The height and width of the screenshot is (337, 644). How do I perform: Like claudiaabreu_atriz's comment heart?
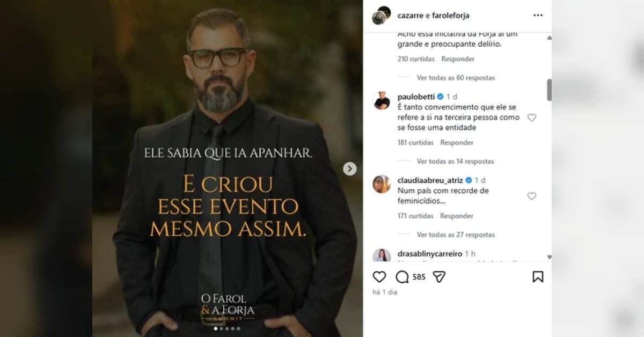tap(531, 196)
